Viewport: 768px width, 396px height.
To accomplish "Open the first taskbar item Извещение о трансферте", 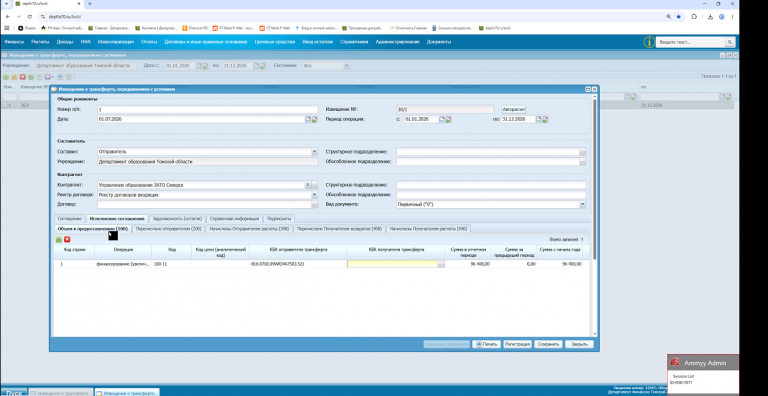I will (x=60, y=393).
